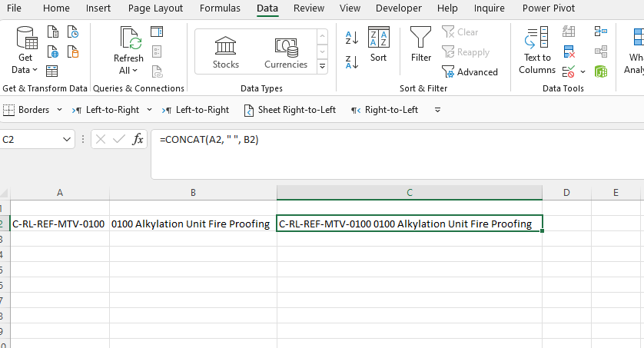Open the Inquire tab
Viewport: 644px width, 348px height.
point(490,8)
